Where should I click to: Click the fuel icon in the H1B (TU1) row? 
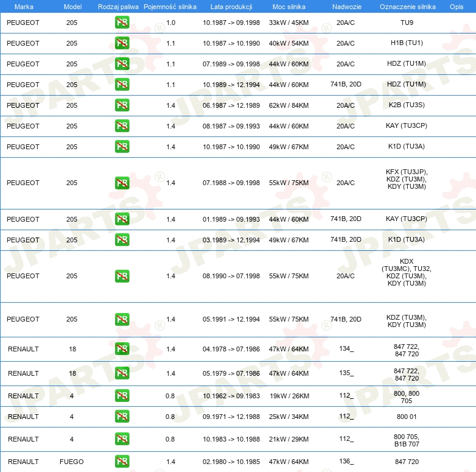click(x=122, y=43)
